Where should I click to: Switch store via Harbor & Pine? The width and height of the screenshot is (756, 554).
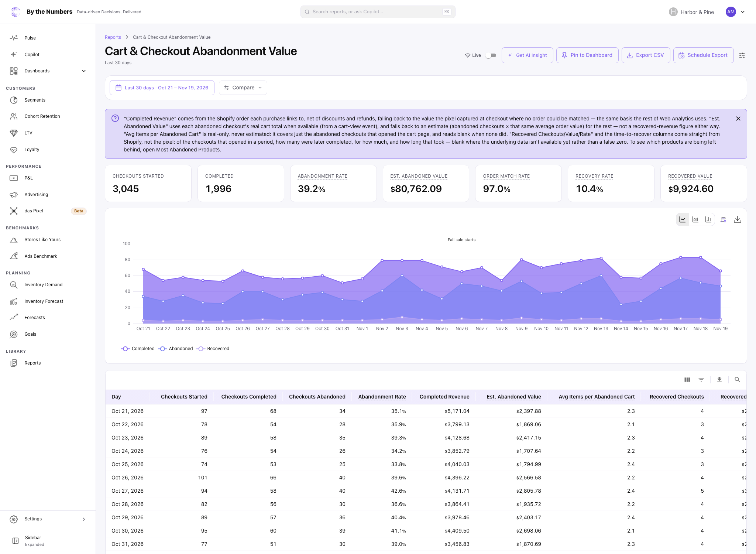pyautogui.click(x=691, y=12)
